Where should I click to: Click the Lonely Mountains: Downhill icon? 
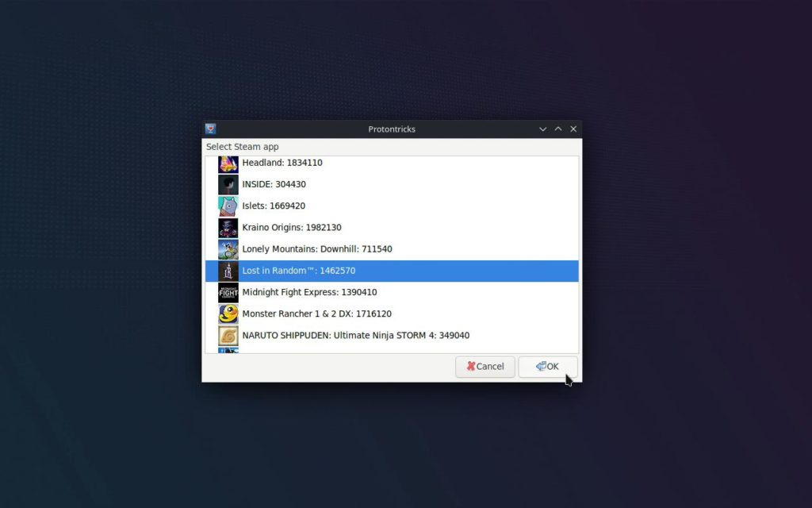click(228, 249)
